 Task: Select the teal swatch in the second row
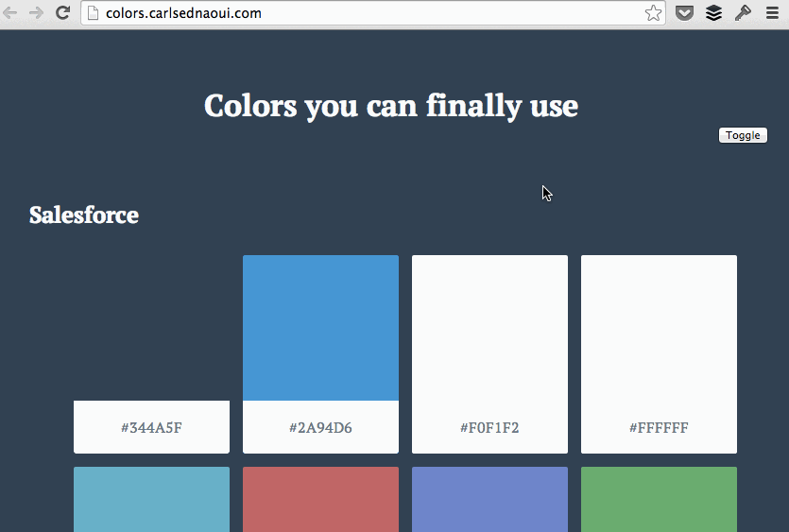151,499
